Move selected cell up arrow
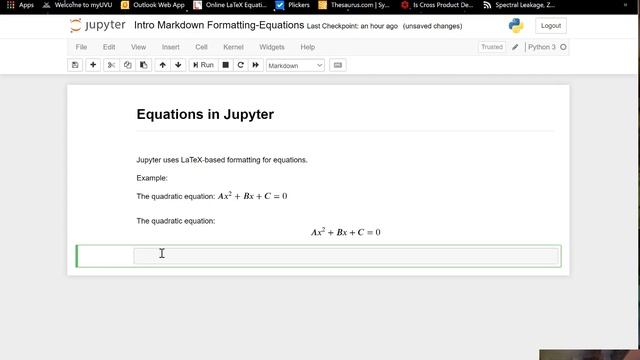 (x=162, y=65)
